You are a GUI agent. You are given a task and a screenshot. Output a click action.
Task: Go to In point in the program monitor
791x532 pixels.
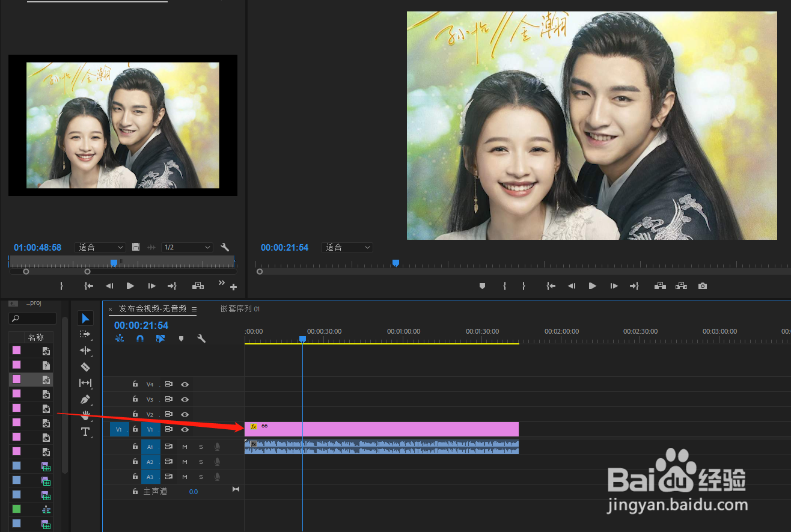point(551,286)
